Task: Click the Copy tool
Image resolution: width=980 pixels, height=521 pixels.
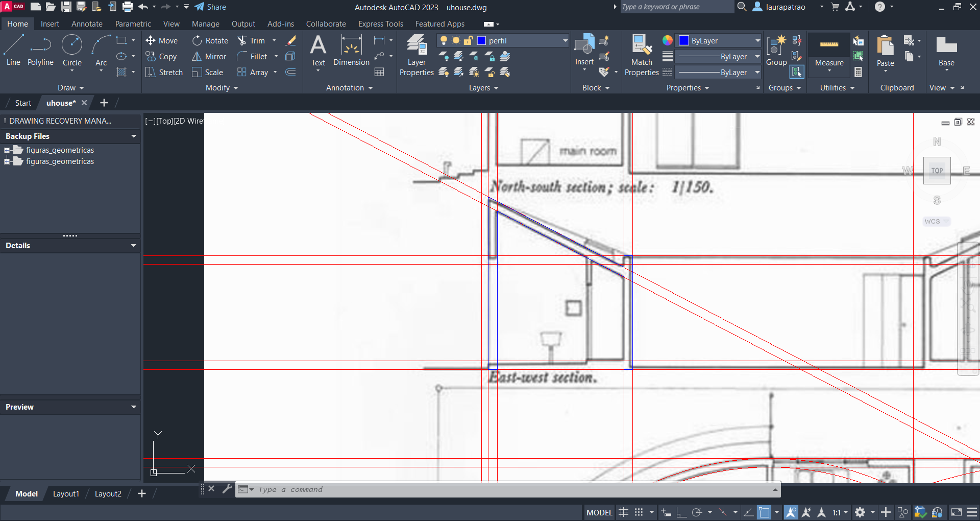Action: [x=161, y=56]
